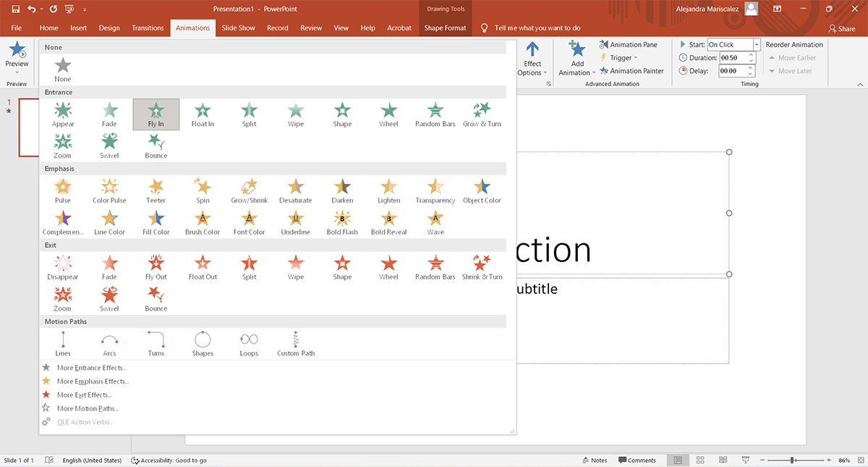Toggle the Animation Pane

[628, 45]
